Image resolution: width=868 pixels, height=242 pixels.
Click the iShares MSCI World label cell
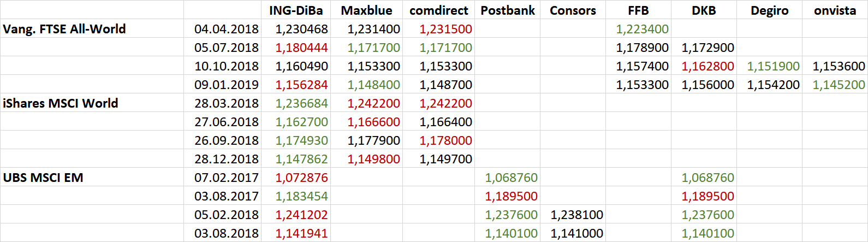pyautogui.click(x=61, y=103)
